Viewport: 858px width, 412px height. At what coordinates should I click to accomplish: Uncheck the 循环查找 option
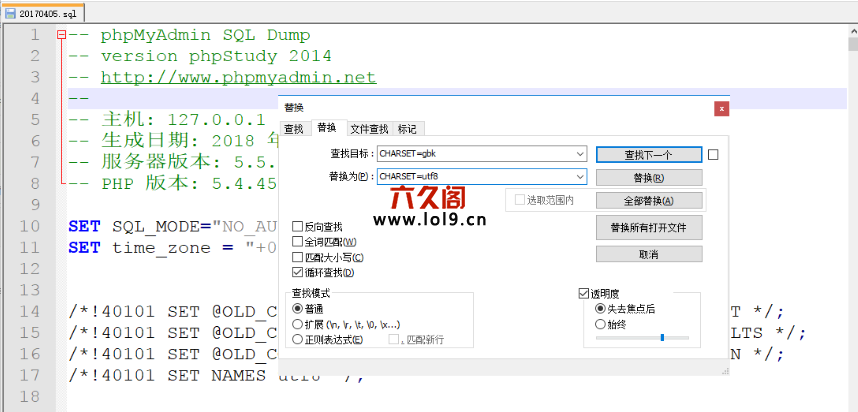pyautogui.click(x=297, y=272)
